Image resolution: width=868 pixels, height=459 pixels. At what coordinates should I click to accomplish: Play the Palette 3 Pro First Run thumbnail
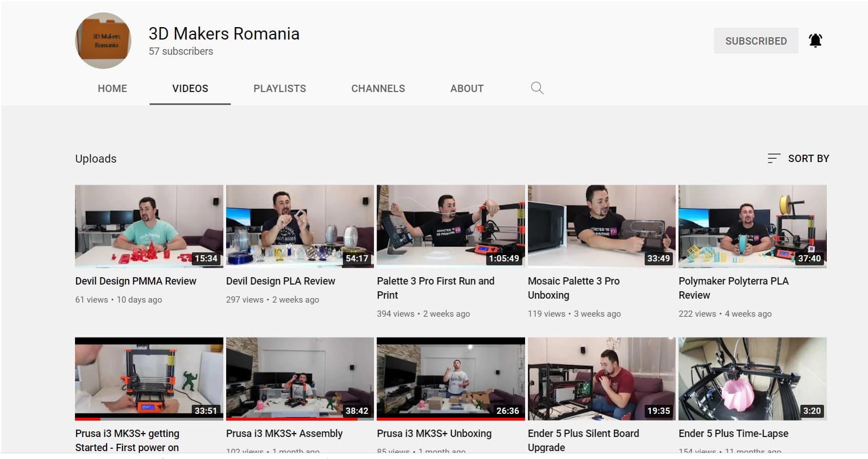451,226
